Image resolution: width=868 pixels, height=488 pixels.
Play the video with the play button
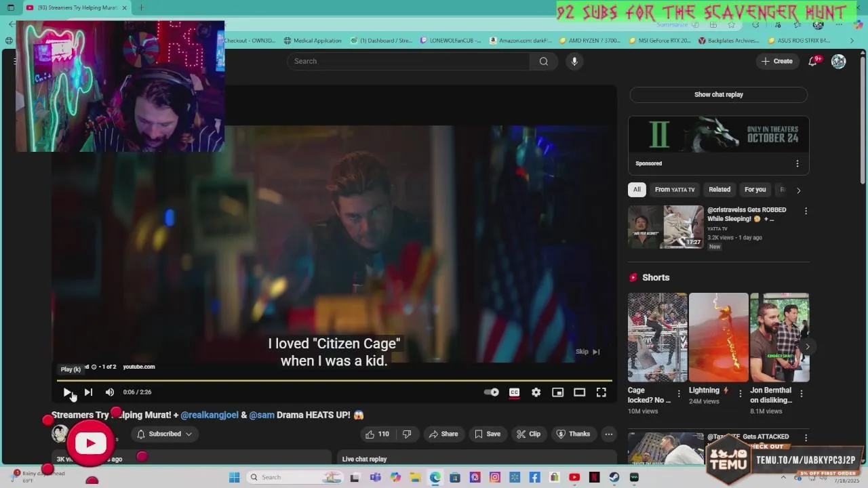click(67, 392)
